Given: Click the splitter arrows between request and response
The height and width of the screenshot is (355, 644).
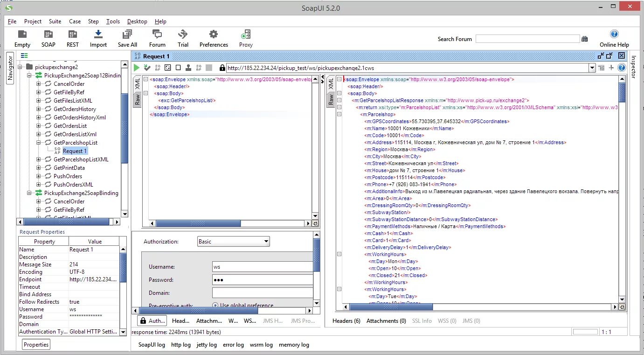Looking at the screenshot, I should tap(322, 80).
